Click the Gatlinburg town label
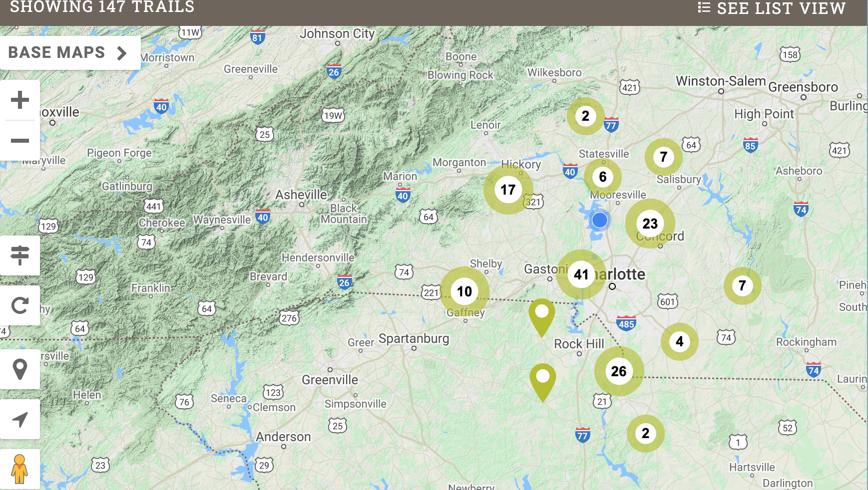This screenshot has height=490, width=868. point(127,187)
